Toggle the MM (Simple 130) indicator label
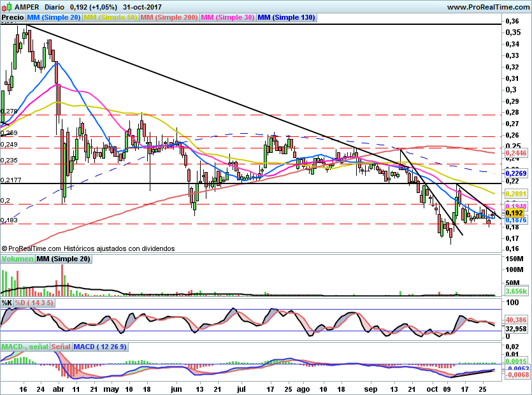The image size is (532, 395). pos(286,18)
